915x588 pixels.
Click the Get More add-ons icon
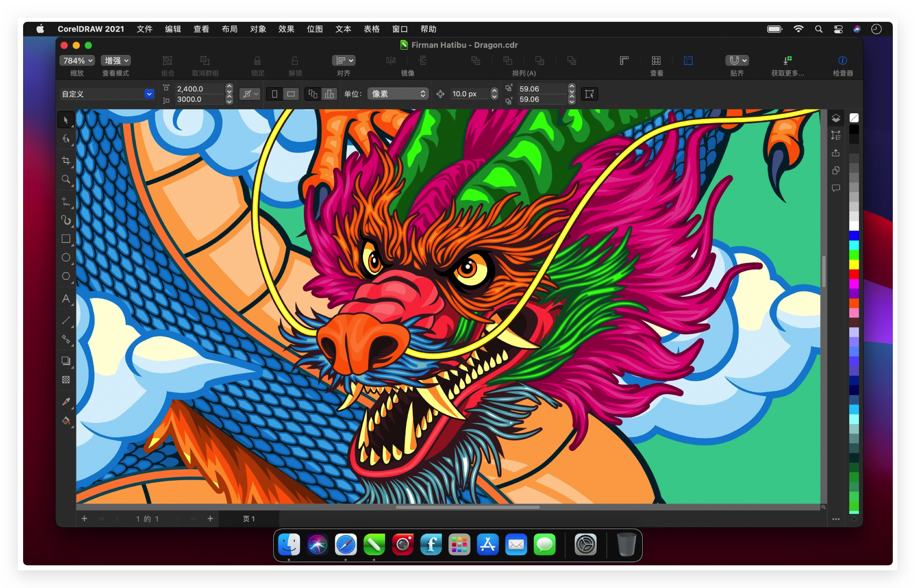(787, 61)
